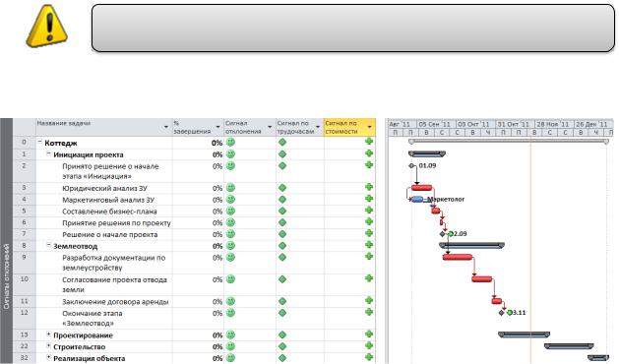Click smiley icon for Реализация объекта

pos(230,358)
